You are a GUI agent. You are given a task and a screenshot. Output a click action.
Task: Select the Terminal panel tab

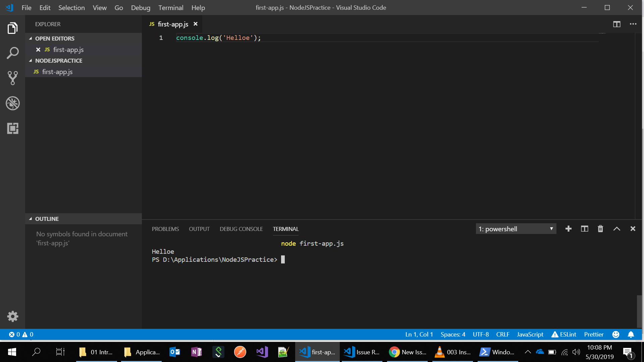[x=285, y=229]
